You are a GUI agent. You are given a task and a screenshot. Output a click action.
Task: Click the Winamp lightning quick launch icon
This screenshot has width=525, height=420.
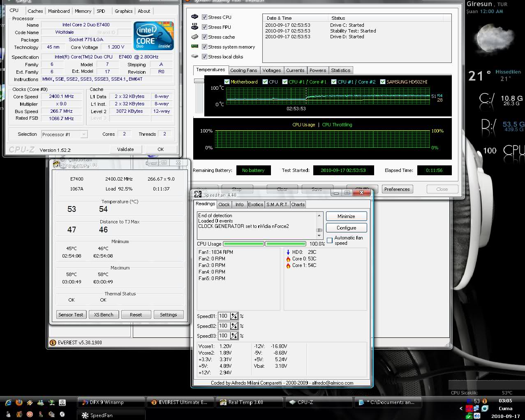tap(30, 402)
